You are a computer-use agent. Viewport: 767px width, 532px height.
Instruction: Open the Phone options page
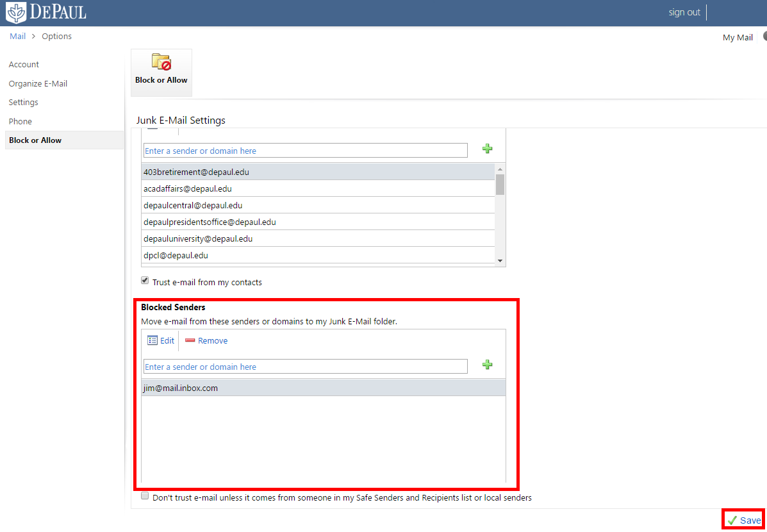pyautogui.click(x=20, y=122)
